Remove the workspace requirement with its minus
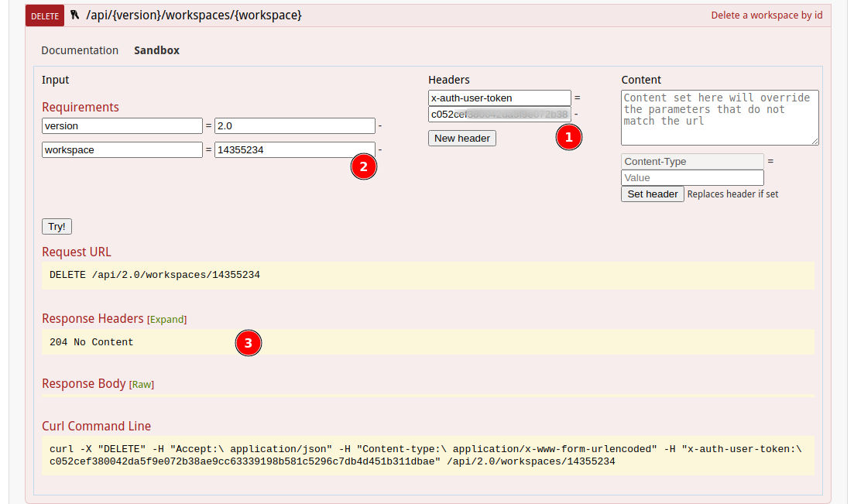Viewport: 854px width, 504px height. pyautogui.click(x=380, y=150)
